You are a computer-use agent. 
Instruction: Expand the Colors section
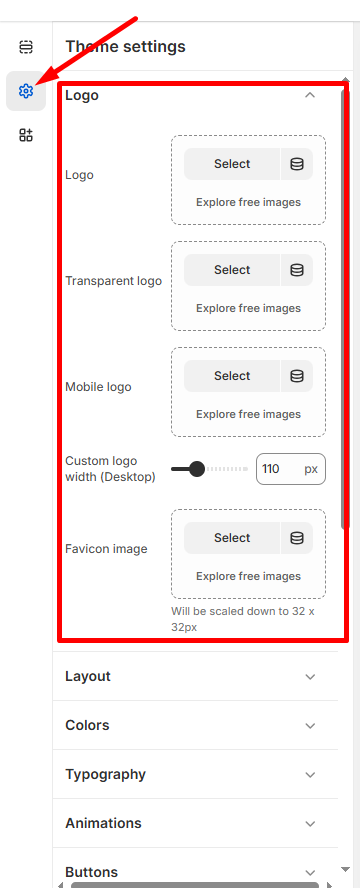tap(195, 725)
